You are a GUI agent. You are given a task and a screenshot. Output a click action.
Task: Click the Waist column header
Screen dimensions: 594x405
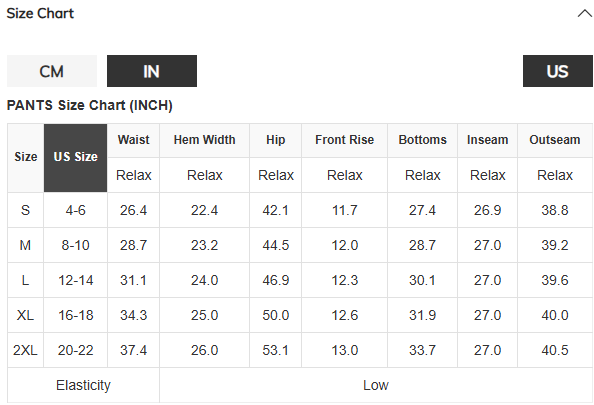point(133,140)
